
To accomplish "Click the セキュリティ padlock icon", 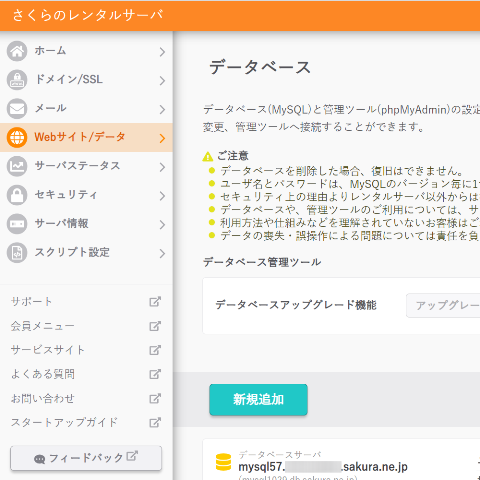I will [x=17, y=195].
